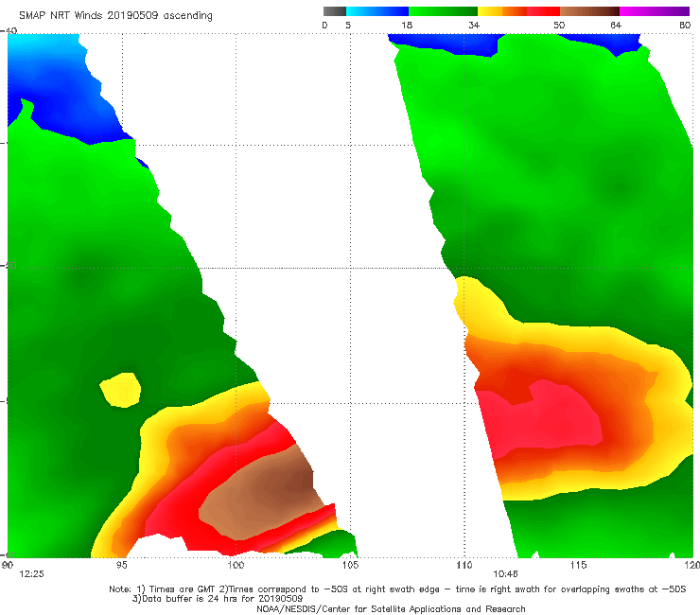The height and width of the screenshot is (615, 700).
Task: Click the green 18-34 colorbar segment
Action: (x=444, y=11)
